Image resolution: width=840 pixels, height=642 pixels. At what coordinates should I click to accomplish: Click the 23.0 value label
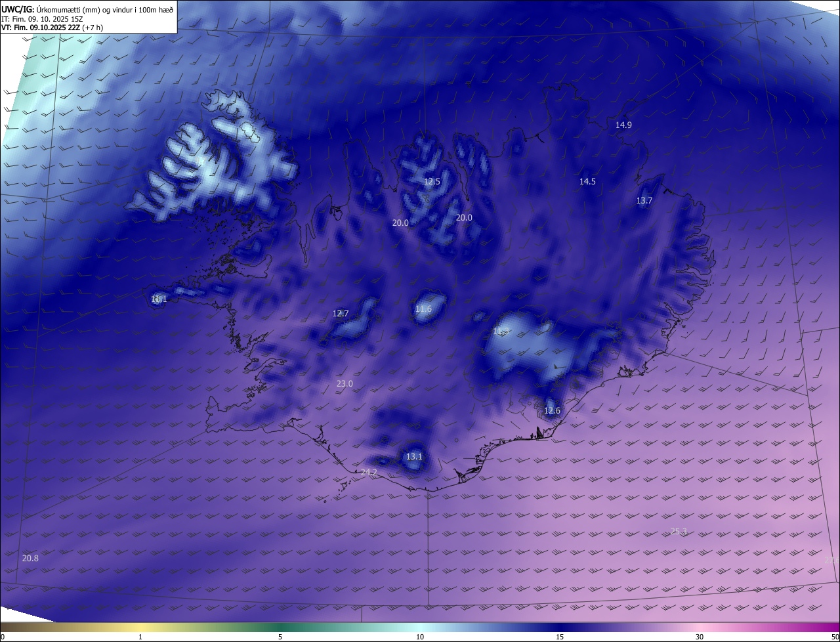[x=345, y=383]
